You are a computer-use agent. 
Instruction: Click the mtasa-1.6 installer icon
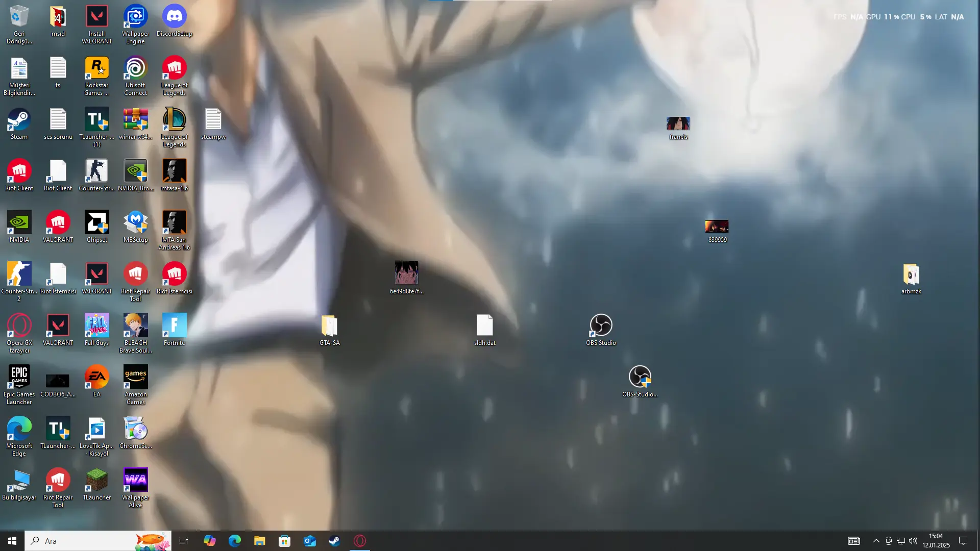(x=174, y=176)
